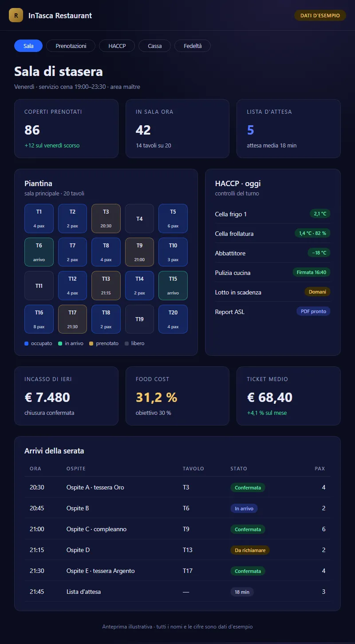Click the Abbattitore −18 °C badge
This screenshot has height=644, width=355.
(x=319, y=253)
